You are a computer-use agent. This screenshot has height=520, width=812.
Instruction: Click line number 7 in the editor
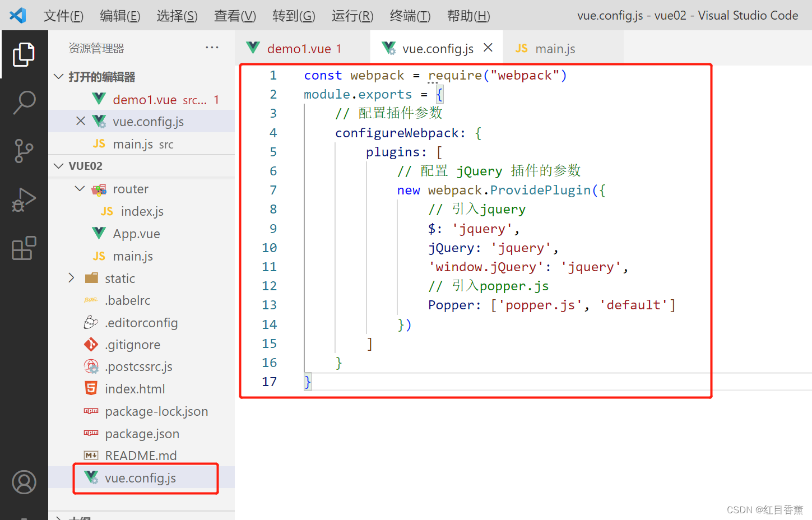tap(273, 190)
